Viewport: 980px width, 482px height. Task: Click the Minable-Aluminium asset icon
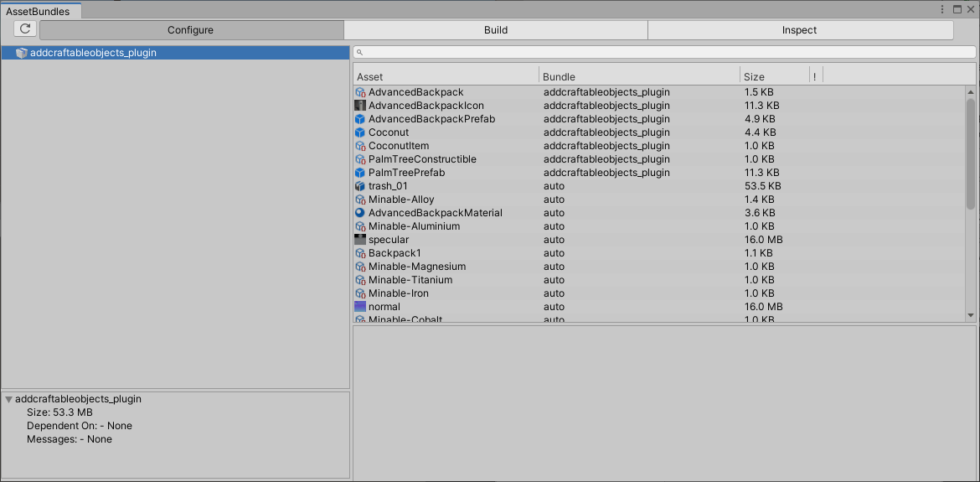[x=360, y=226]
